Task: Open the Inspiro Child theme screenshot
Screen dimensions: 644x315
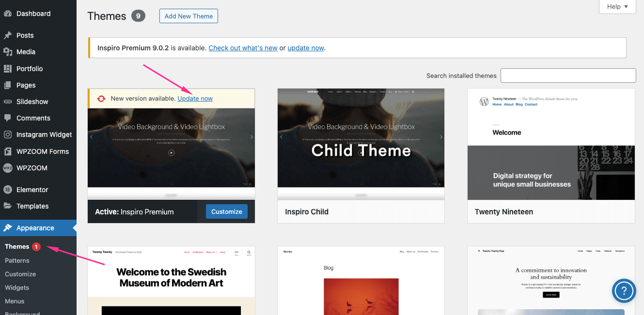Action: click(361, 144)
